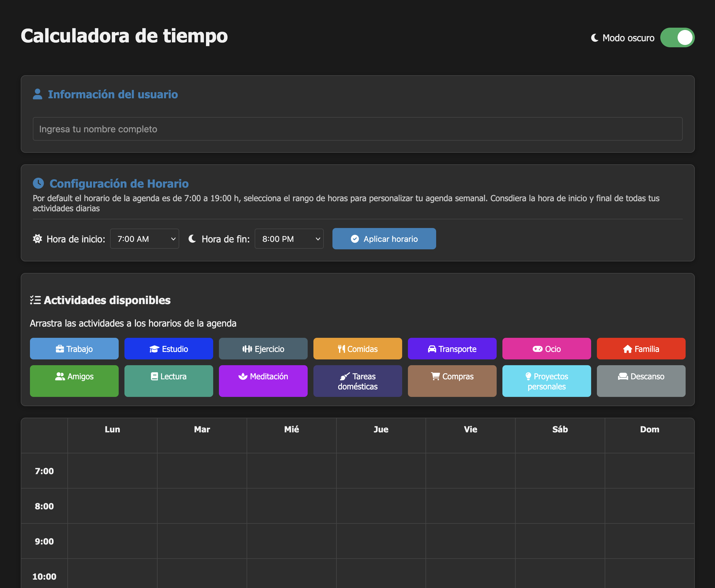Image resolution: width=715 pixels, height=588 pixels.
Task: Select the green Amigos activity tile
Action: (x=74, y=381)
